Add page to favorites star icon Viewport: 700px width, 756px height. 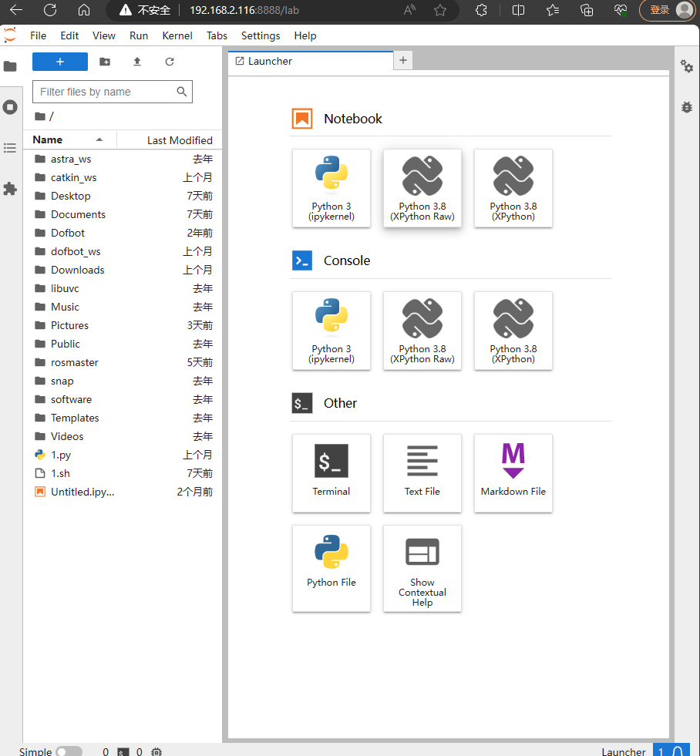(x=440, y=10)
